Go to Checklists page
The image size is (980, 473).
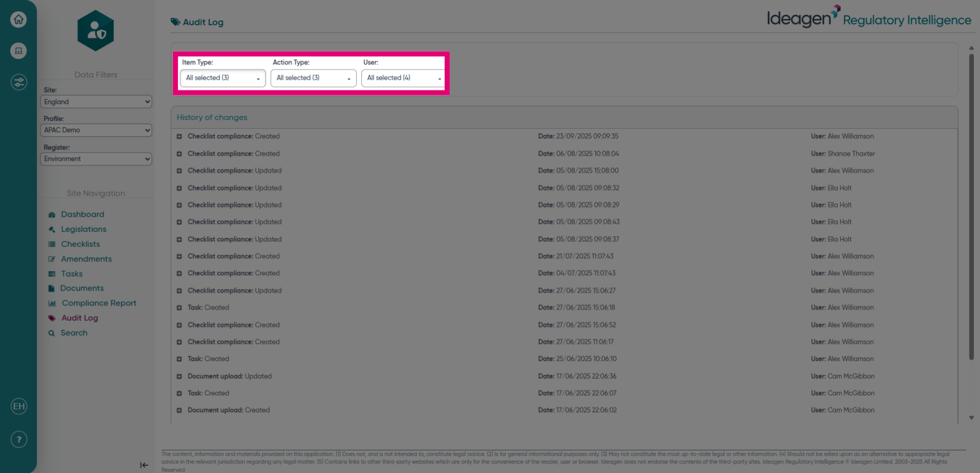point(81,244)
